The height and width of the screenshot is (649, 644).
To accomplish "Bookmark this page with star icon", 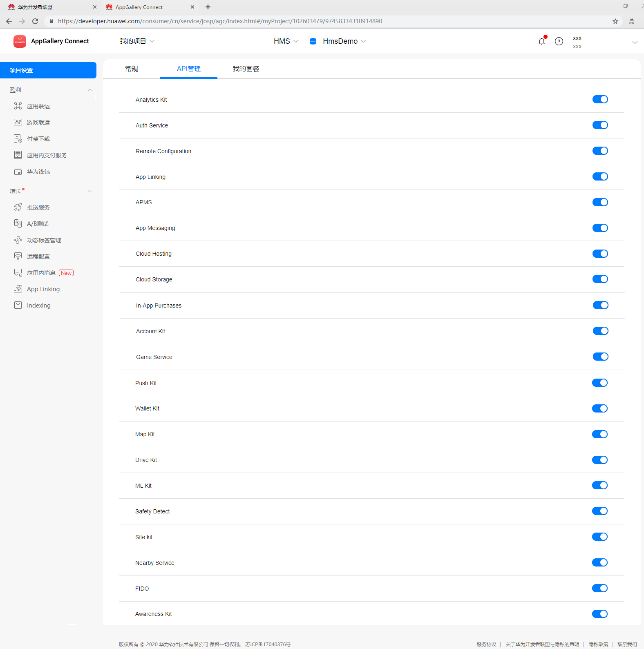I will click(x=615, y=21).
